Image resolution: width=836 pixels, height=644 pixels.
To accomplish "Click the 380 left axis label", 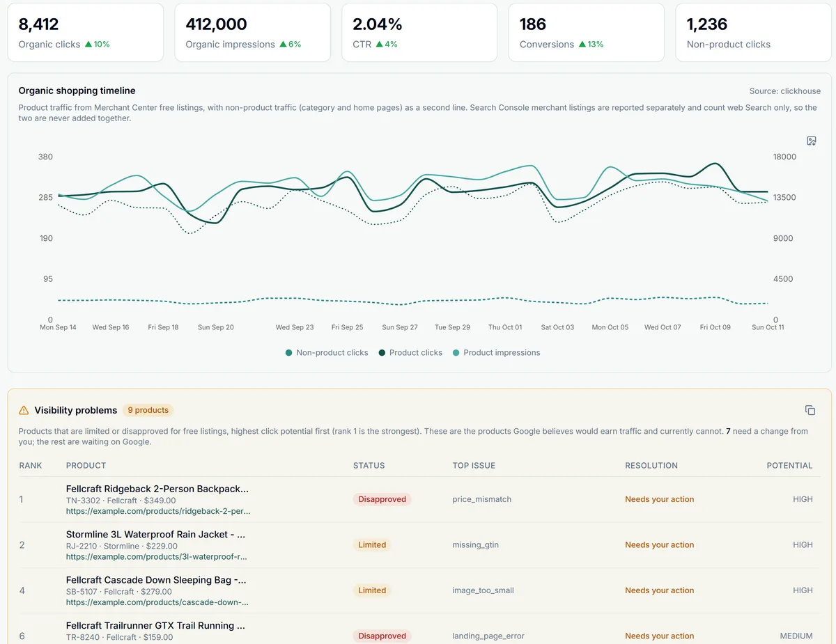I will click(45, 157).
